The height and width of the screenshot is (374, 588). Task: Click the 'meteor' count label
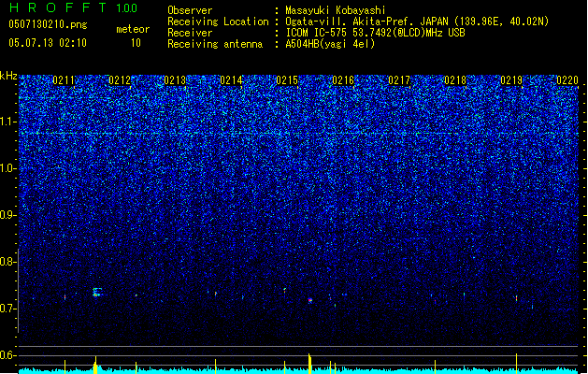[x=133, y=29]
